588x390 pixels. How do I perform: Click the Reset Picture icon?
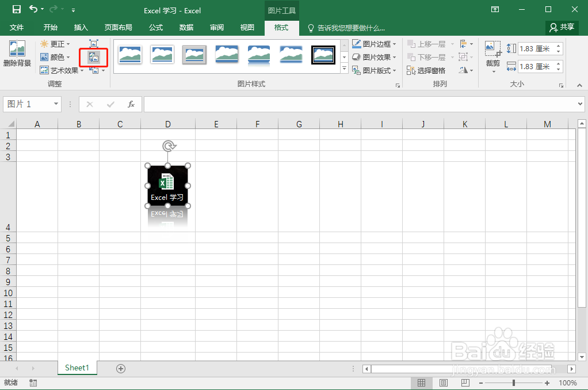tap(94, 70)
